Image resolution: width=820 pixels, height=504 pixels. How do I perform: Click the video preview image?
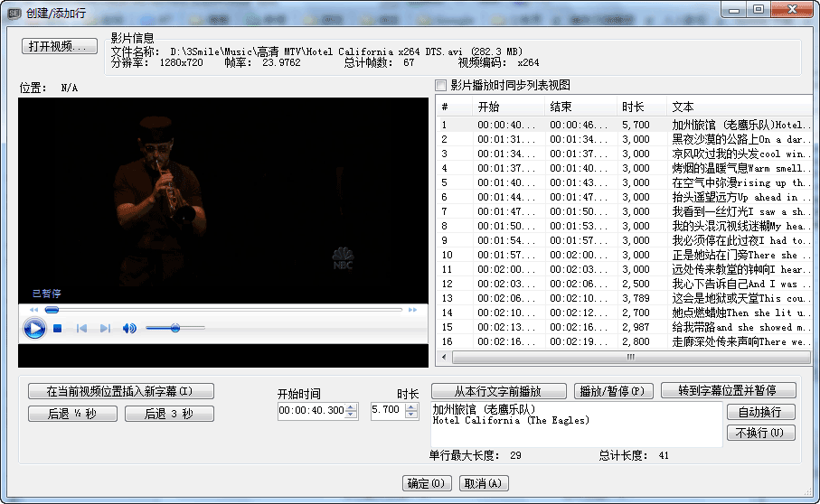tap(223, 201)
